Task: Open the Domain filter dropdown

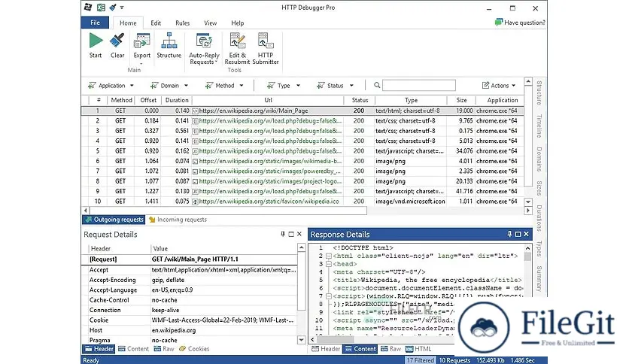Action: tap(169, 86)
